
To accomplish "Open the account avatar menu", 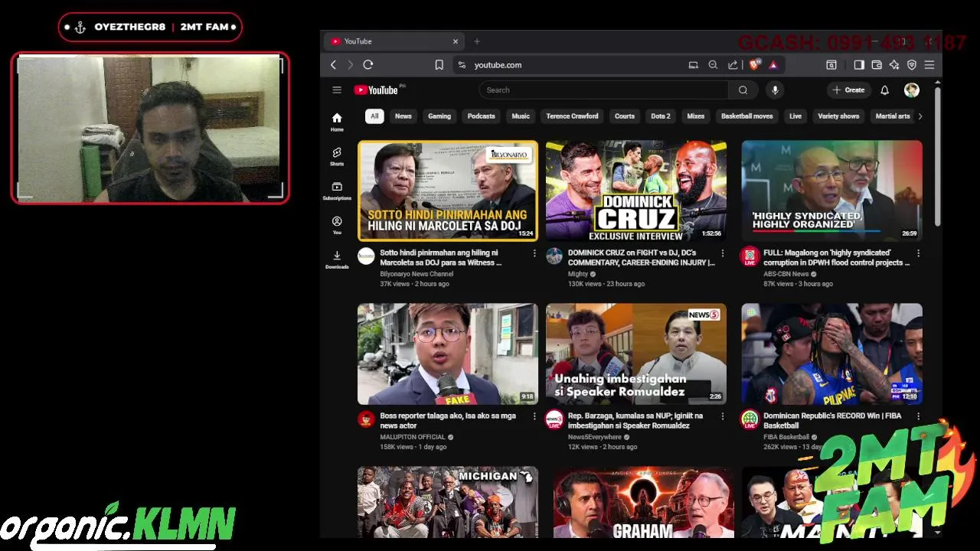I will pyautogui.click(x=911, y=90).
